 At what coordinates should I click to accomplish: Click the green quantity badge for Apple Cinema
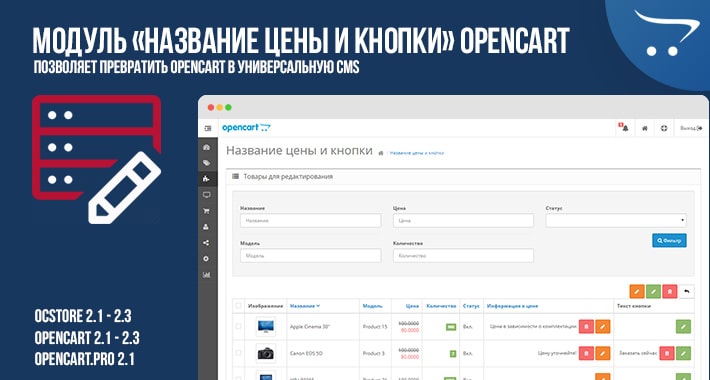[451, 327]
